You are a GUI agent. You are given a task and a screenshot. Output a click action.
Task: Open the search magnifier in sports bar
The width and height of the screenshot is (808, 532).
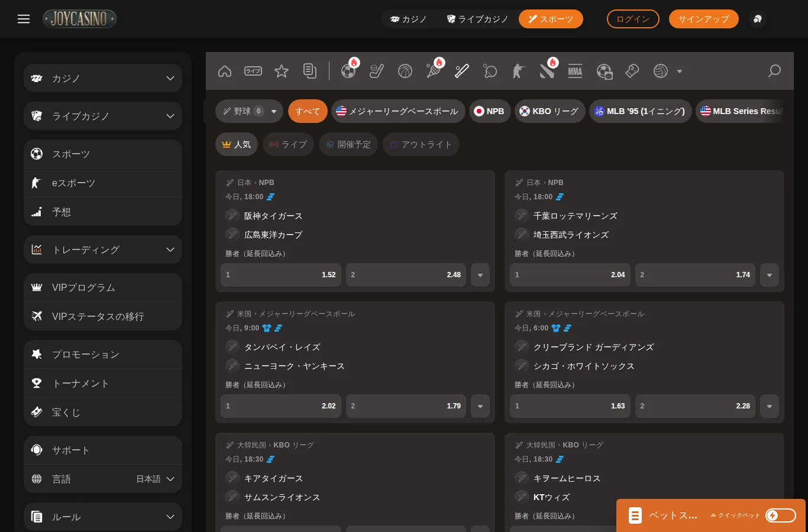(x=774, y=72)
